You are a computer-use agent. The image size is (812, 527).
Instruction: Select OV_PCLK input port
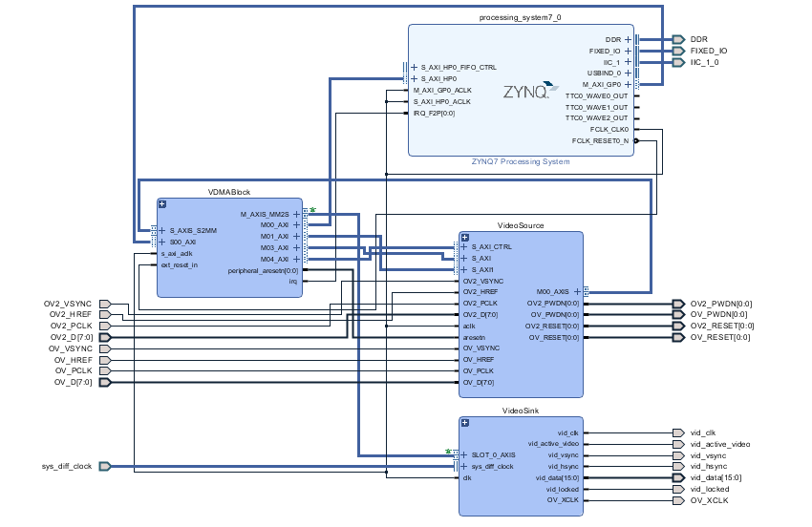(105, 370)
